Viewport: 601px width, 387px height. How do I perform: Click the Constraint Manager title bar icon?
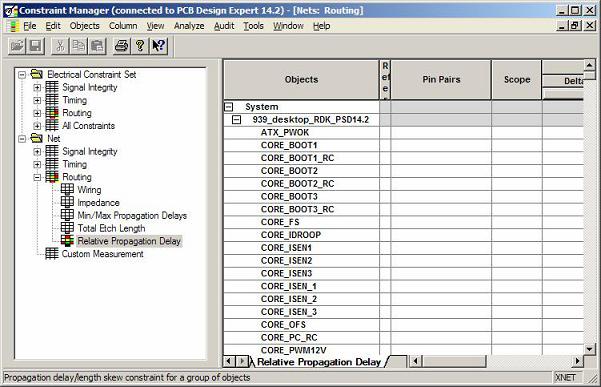click(11, 10)
